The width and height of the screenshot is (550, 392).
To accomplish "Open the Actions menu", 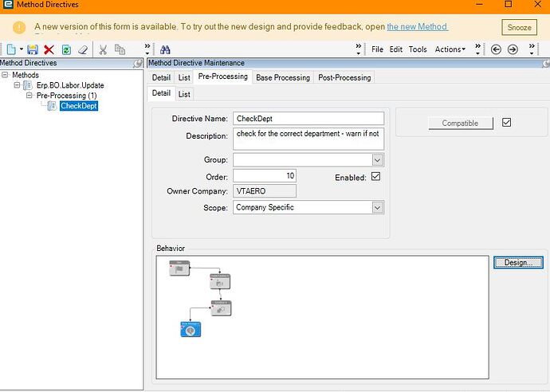I will click(x=450, y=49).
